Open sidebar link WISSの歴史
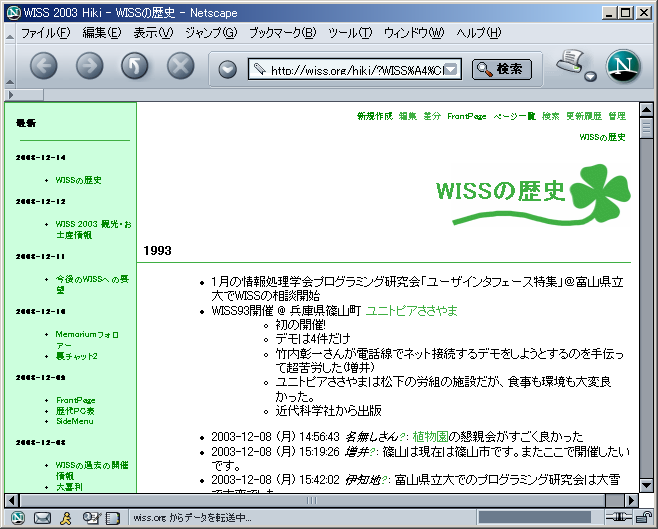 click(78, 180)
